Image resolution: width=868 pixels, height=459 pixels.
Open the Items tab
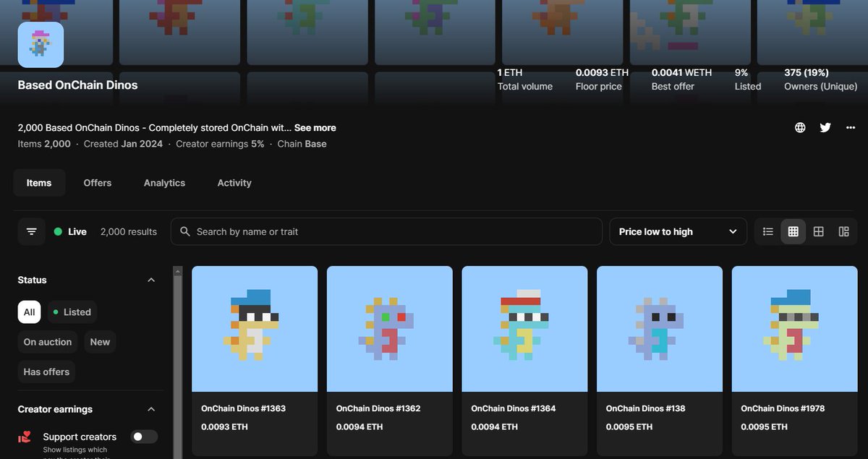[39, 183]
